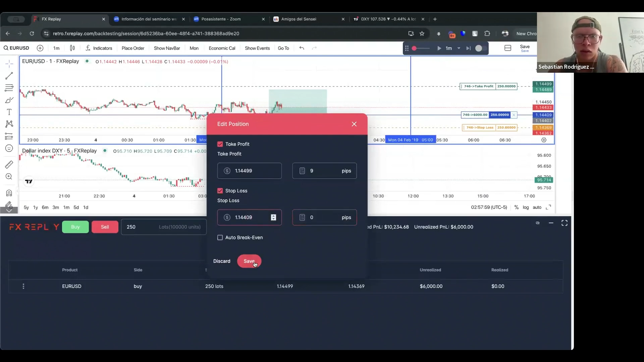Click Show NavBar in the toolbar
Screen dimensions: 644x362
(x=167, y=48)
